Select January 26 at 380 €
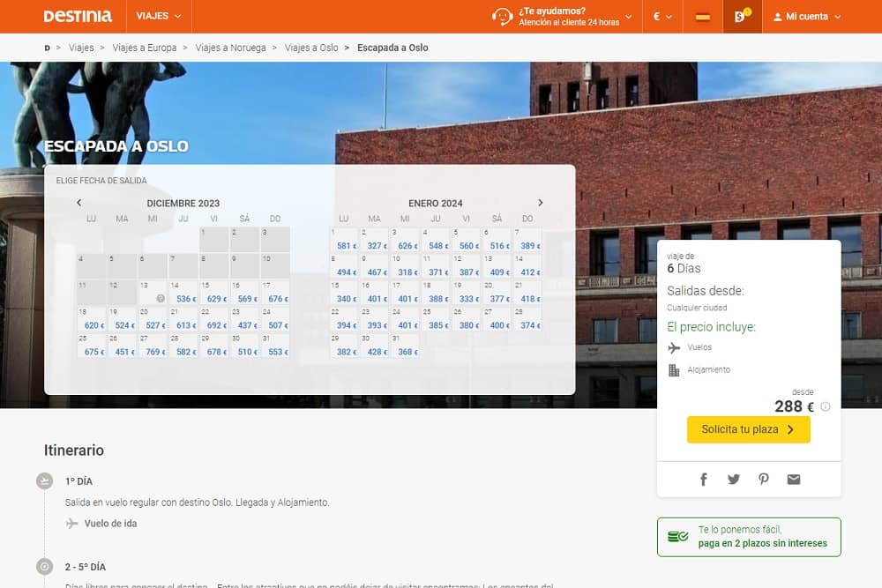 467,319
